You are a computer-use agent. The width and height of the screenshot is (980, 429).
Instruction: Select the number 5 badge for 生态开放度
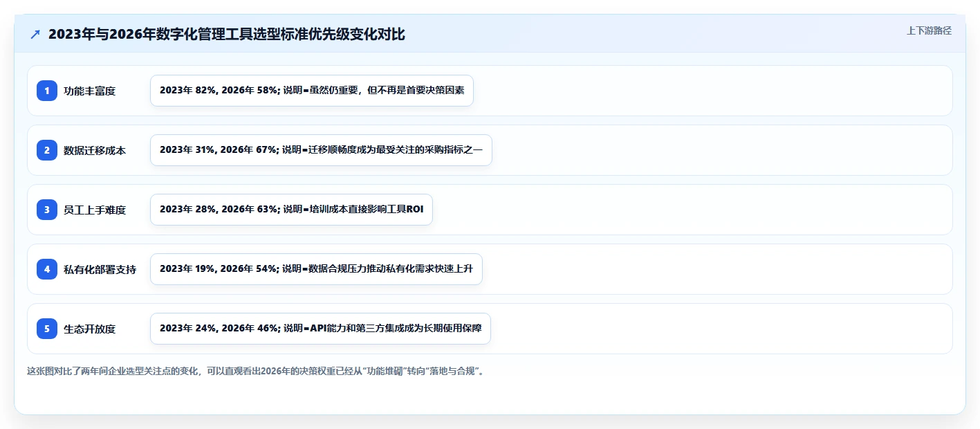pyautogui.click(x=47, y=329)
